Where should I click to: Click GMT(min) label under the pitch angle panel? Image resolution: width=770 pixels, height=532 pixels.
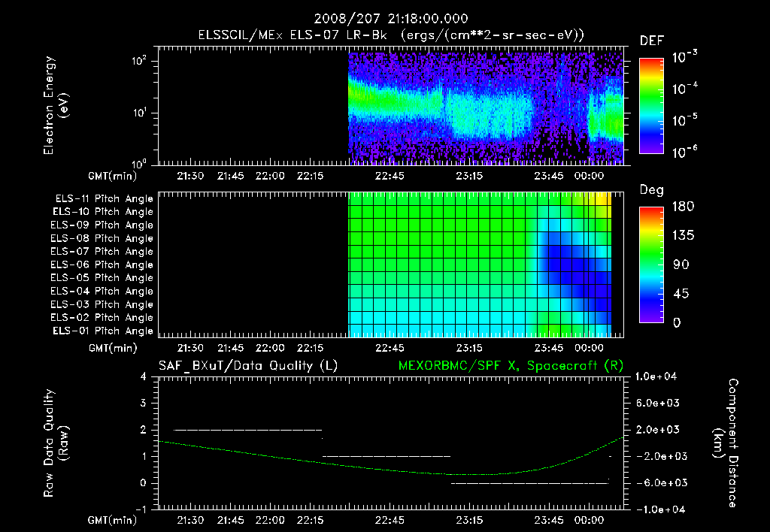(113, 348)
